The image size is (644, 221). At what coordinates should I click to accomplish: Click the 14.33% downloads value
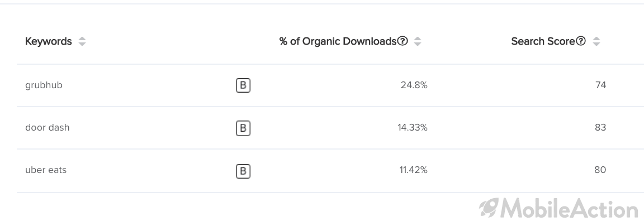[413, 127]
